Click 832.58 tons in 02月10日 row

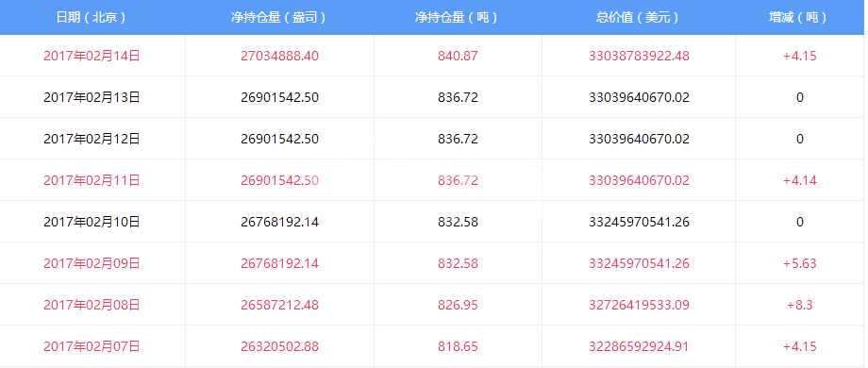[x=458, y=222]
